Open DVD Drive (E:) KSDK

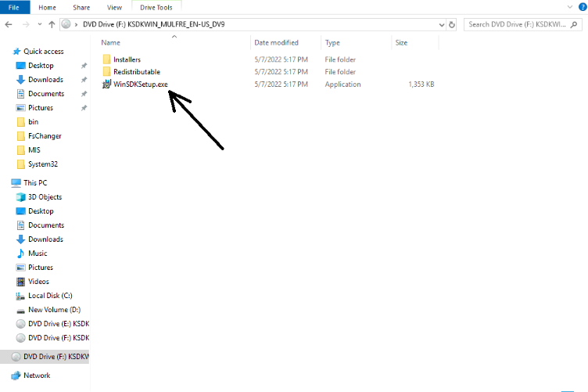59,324
